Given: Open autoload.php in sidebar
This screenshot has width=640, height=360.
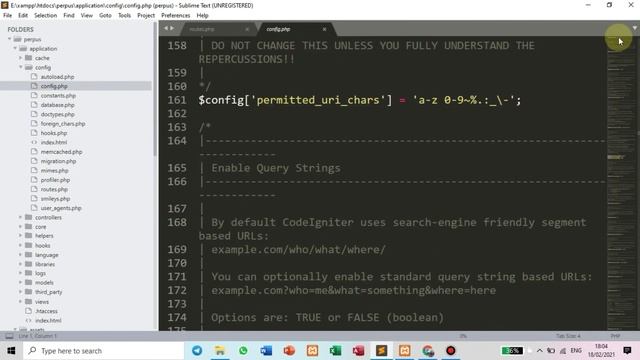Looking at the screenshot, I should tap(57, 77).
